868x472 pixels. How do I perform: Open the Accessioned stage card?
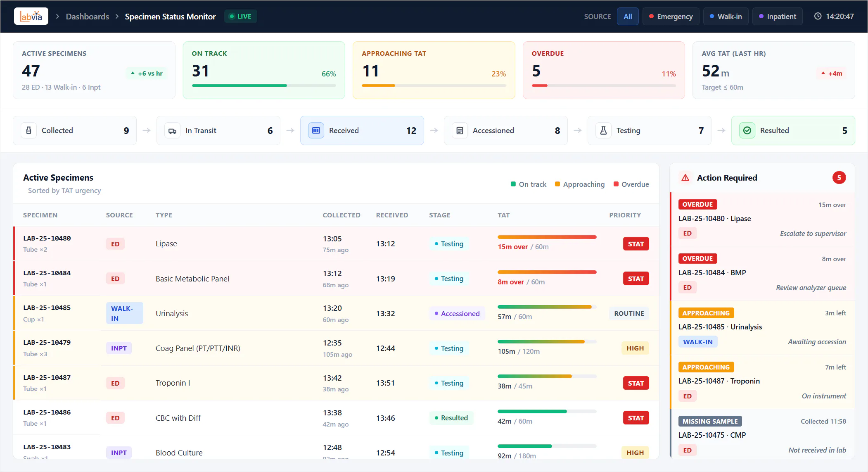click(x=506, y=131)
